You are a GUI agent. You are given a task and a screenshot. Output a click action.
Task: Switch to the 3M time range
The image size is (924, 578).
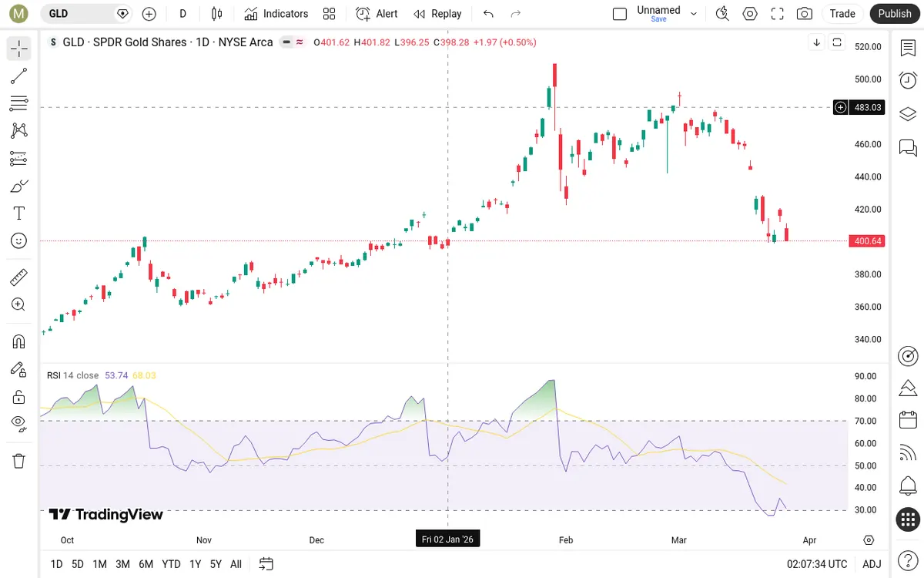122,564
